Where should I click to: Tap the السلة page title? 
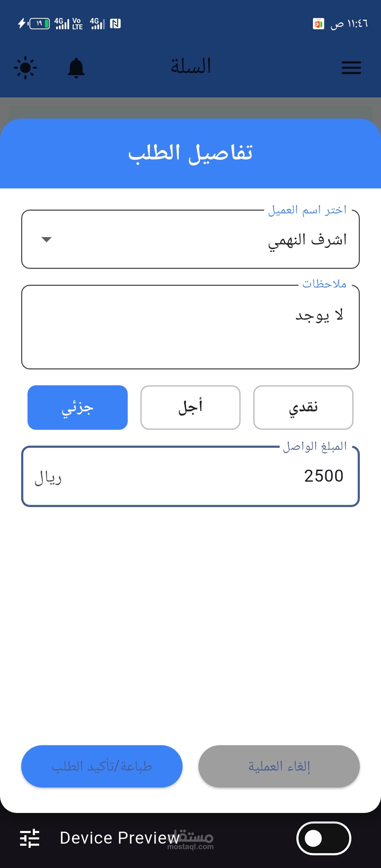(x=190, y=66)
